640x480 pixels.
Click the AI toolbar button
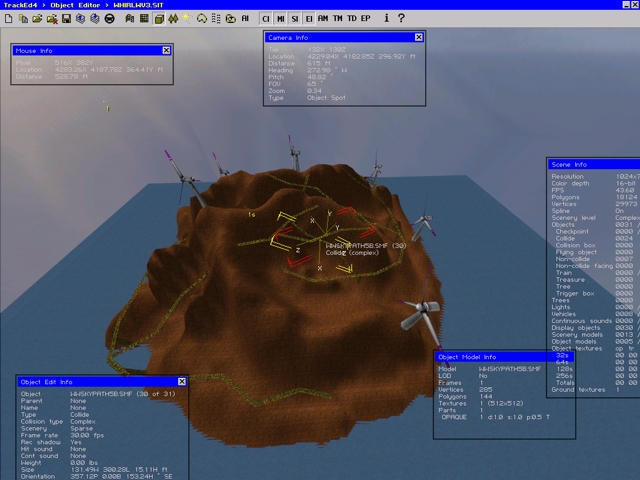pyautogui.click(x=245, y=19)
